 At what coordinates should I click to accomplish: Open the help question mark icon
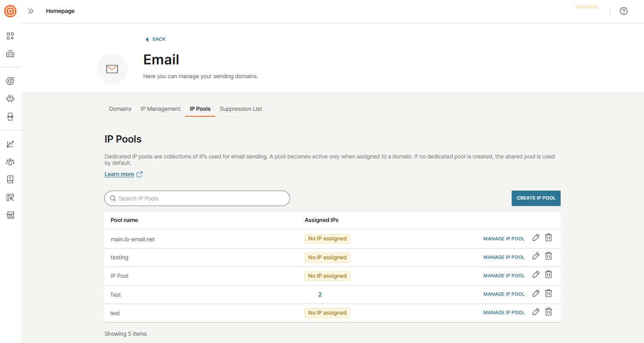(x=623, y=11)
